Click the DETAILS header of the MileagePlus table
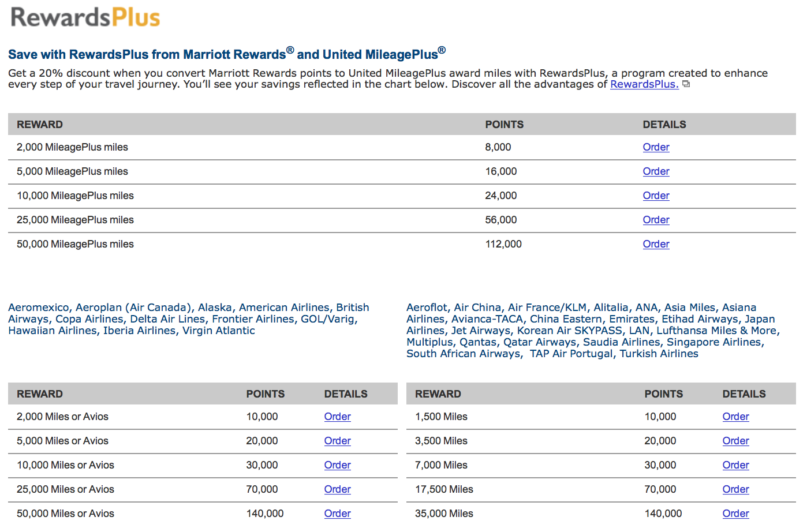The height and width of the screenshot is (532, 807). [664, 125]
